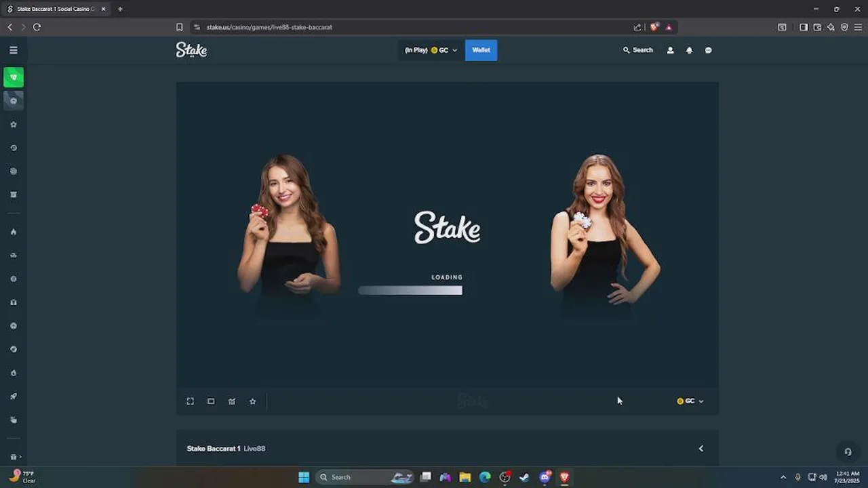The width and height of the screenshot is (868, 488).
Task: Close the Stake Baccarat 1 tab
Action: pos(104,9)
